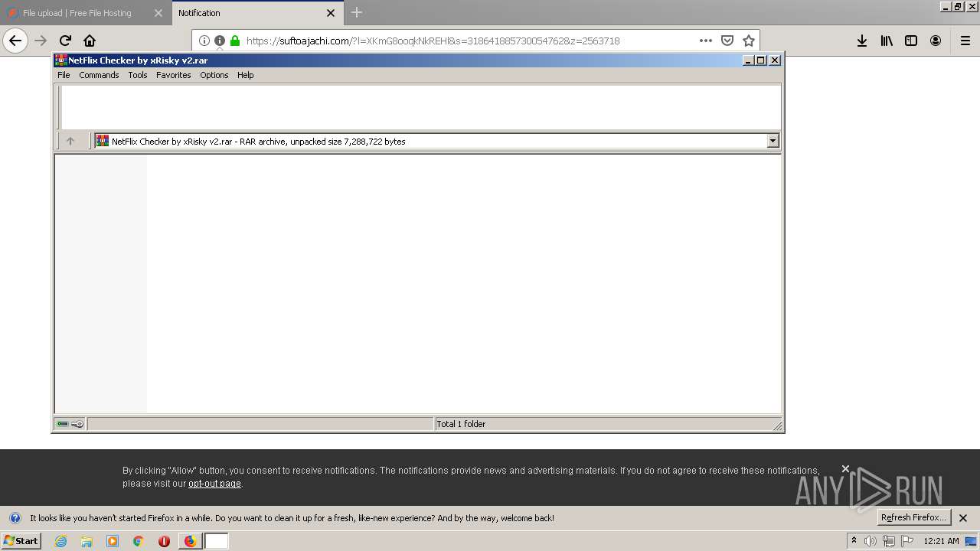The width and height of the screenshot is (980, 551).
Task: Switch to Firefox taskbar button
Action: coord(190,541)
